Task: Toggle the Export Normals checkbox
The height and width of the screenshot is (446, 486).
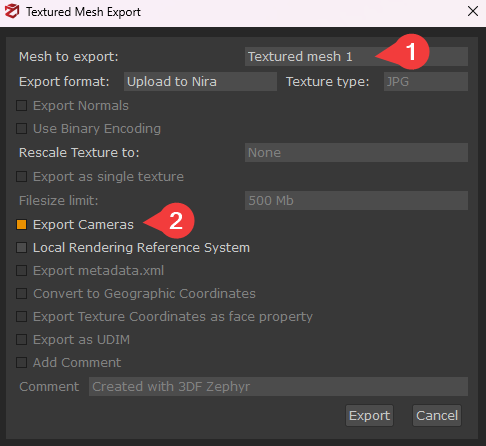Action: pyautogui.click(x=22, y=106)
